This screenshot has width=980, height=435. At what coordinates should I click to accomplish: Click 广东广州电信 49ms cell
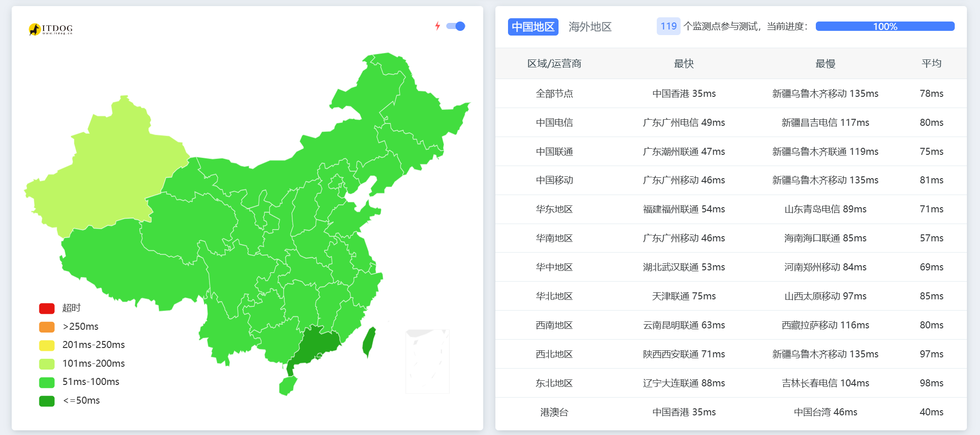(684, 123)
